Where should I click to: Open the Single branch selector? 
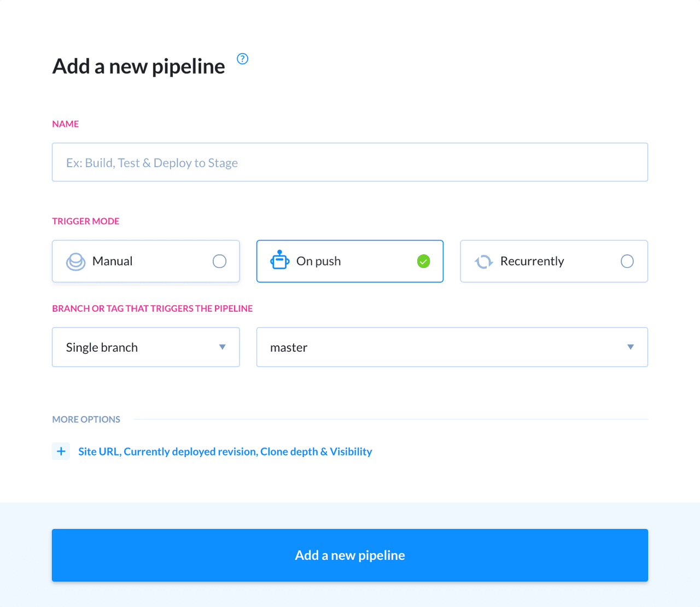(x=145, y=347)
